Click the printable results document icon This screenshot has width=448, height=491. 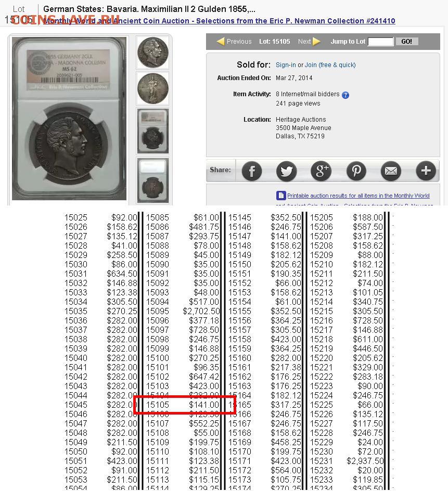point(281,196)
